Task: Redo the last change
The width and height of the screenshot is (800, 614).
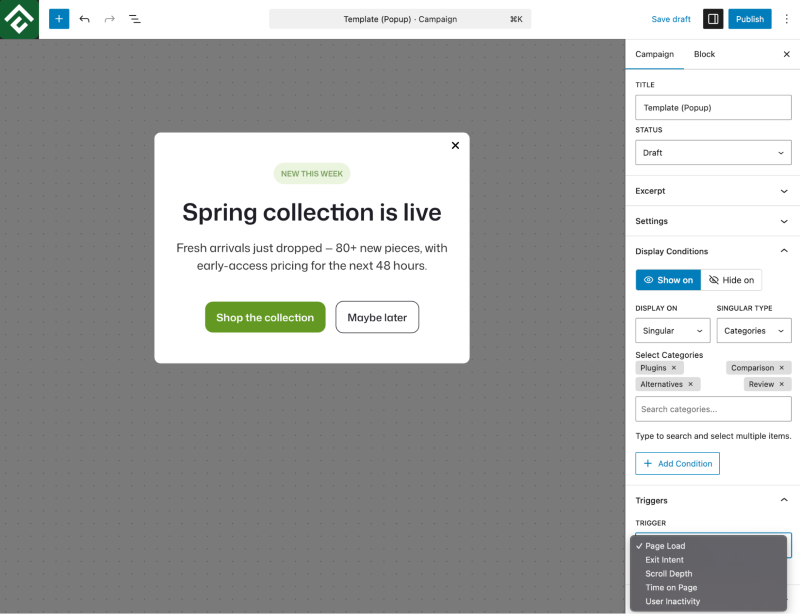Action: (110, 19)
